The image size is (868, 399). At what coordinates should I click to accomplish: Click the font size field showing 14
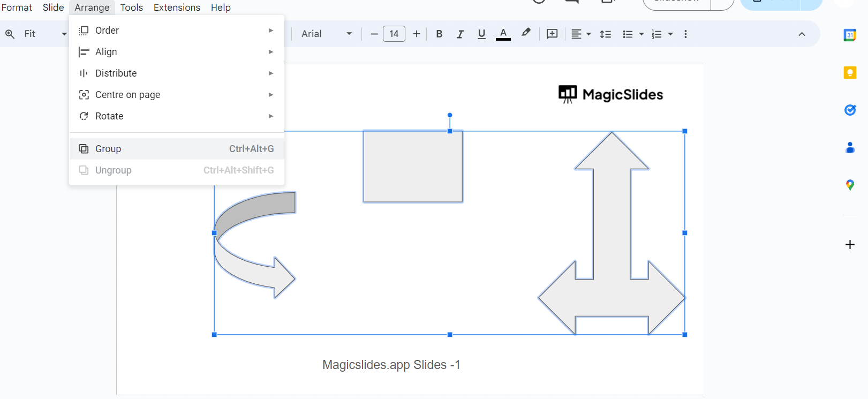tap(394, 34)
